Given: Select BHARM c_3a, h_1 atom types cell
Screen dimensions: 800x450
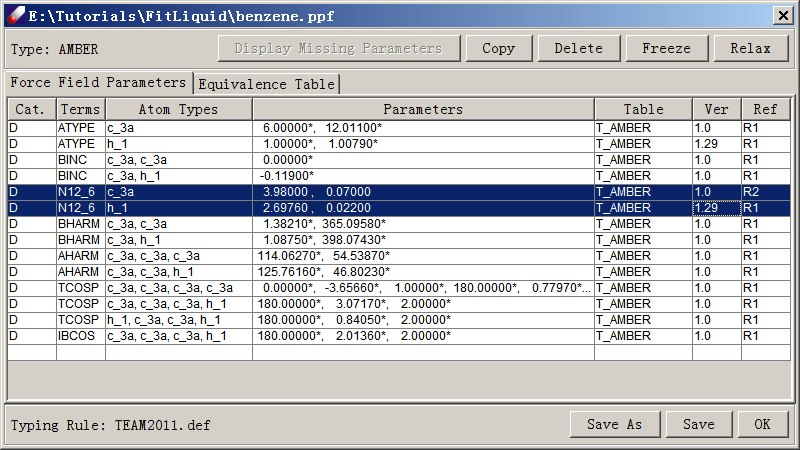Looking at the screenshot, I should tap(179, 240).
